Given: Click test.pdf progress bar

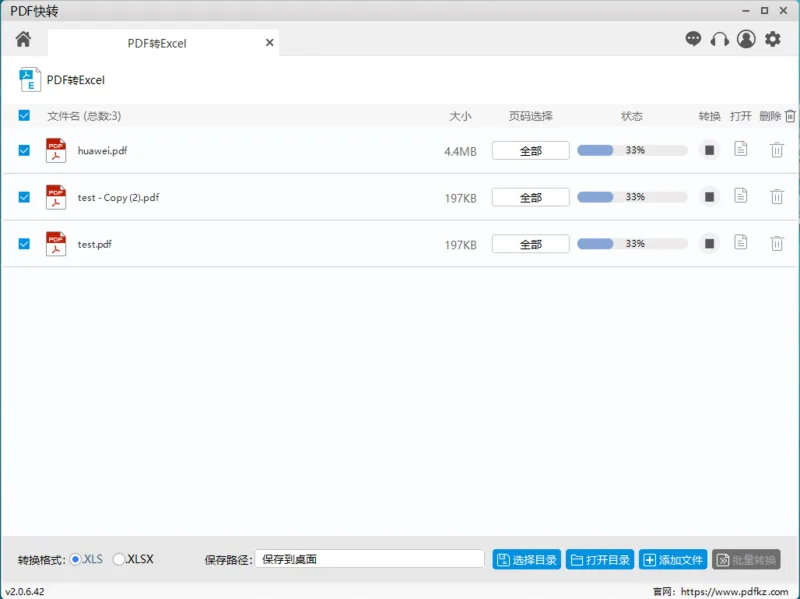Looking at the screenshot, I should (632, 243).
